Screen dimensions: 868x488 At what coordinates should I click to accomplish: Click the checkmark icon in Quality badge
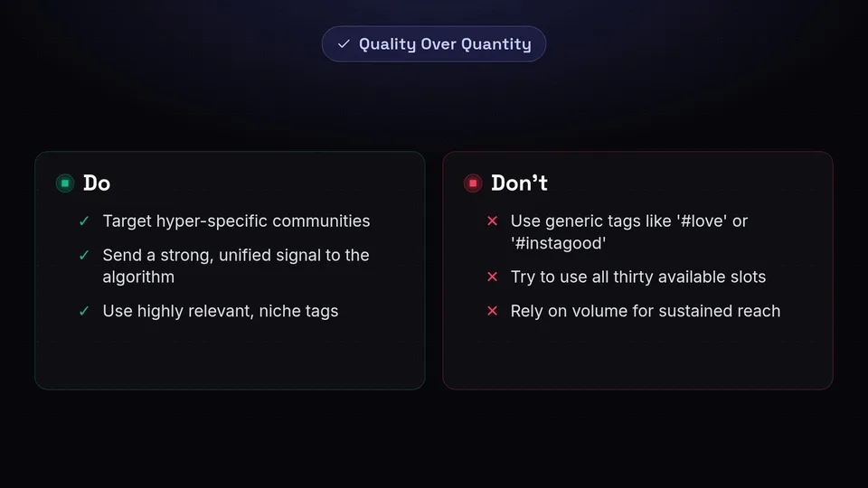point(344,43)
